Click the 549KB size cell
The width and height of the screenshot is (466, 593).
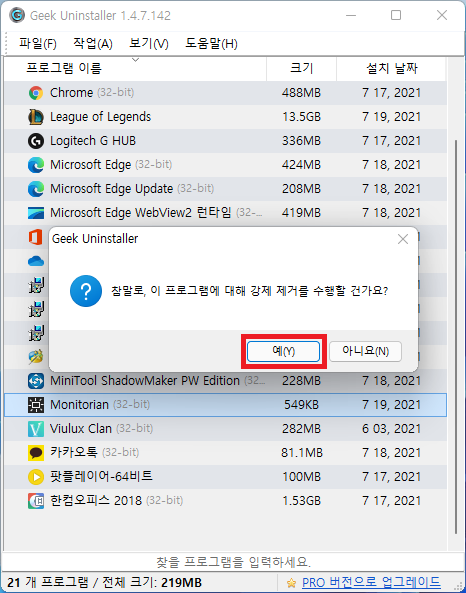coord(301,405)
